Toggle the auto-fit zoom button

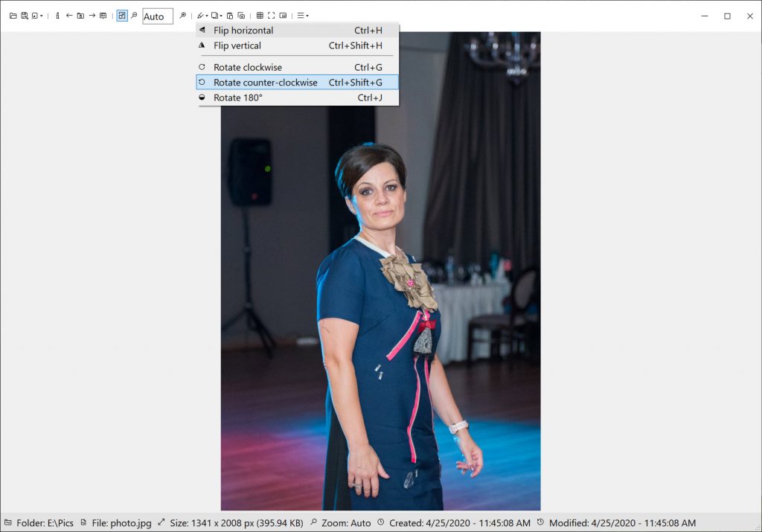122,16
